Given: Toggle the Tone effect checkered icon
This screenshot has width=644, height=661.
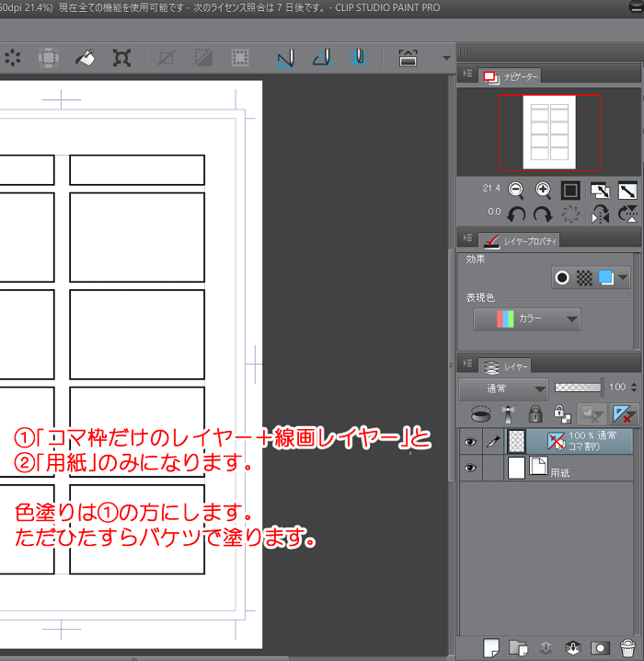Looking at the screenshot, I should [x=584, y=278].
